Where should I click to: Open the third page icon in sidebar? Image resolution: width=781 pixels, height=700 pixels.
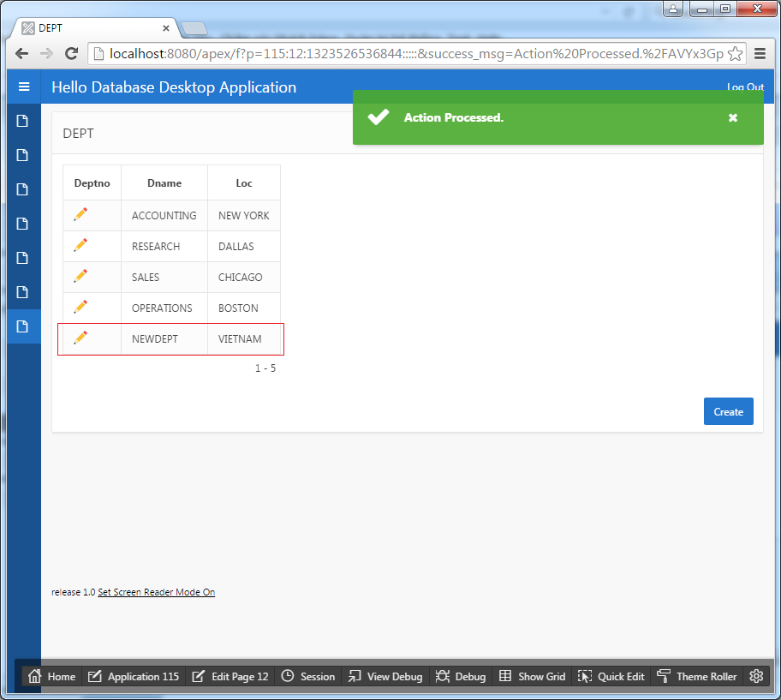coord(22,190)
